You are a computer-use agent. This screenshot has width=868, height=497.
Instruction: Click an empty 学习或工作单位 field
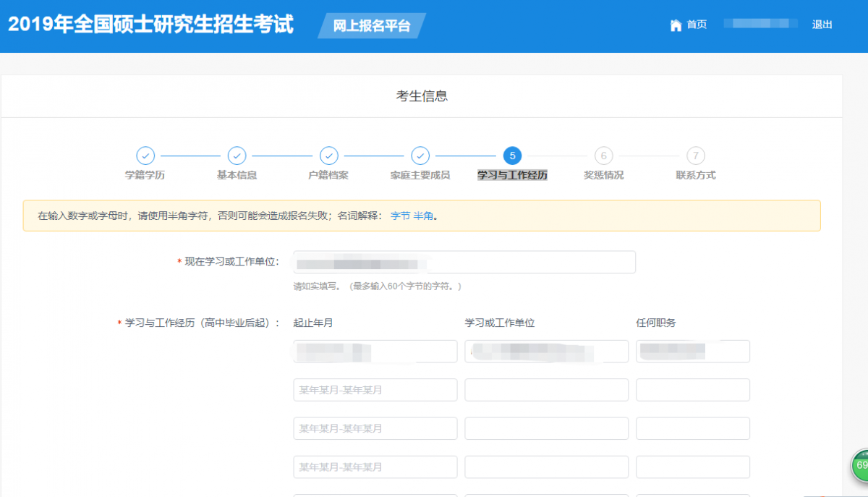pos(546,389)
